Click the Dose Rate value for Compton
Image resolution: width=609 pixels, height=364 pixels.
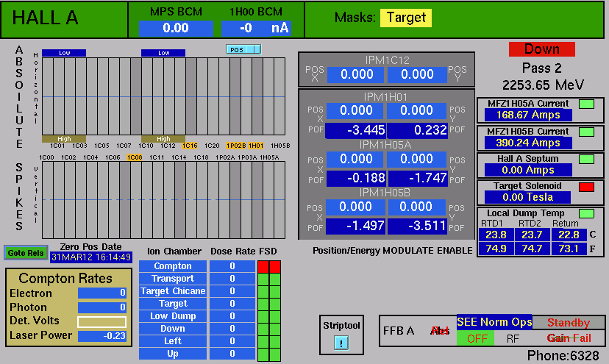pyautogui.click(x=232, y=266)
